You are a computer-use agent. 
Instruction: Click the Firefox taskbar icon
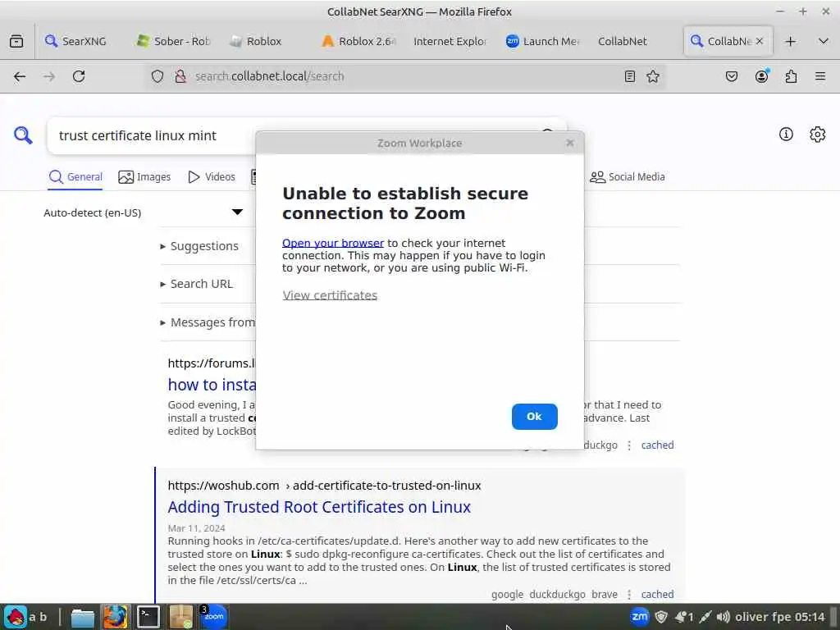115,617
